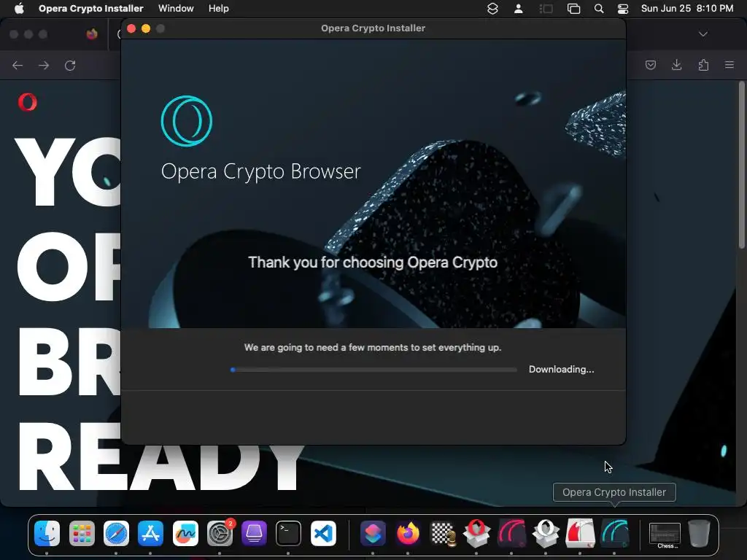Toggle Stage Manager menu bar icon
The width and height of the screenshot is (747, 560).
click(x=546, y=9)
